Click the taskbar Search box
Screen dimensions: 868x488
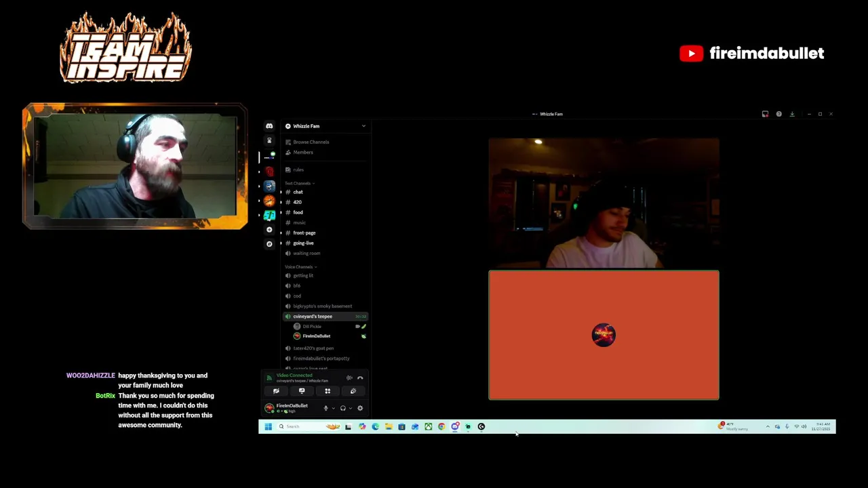coord(309,426)
